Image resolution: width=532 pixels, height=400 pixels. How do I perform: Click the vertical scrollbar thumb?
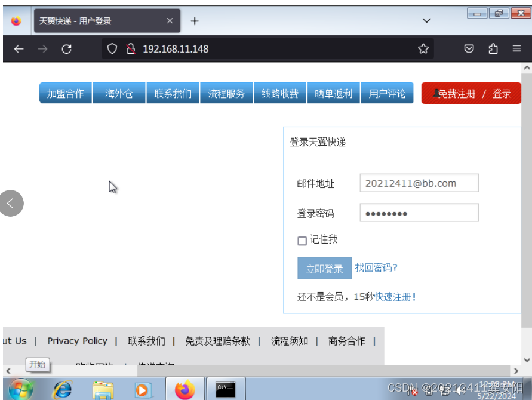527,200
